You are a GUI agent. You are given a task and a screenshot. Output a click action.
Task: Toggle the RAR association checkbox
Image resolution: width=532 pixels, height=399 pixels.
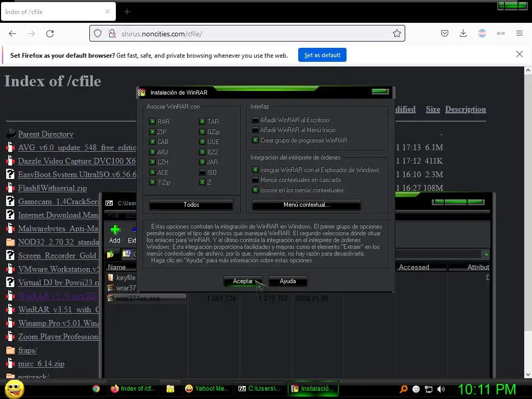click(152, 121)
